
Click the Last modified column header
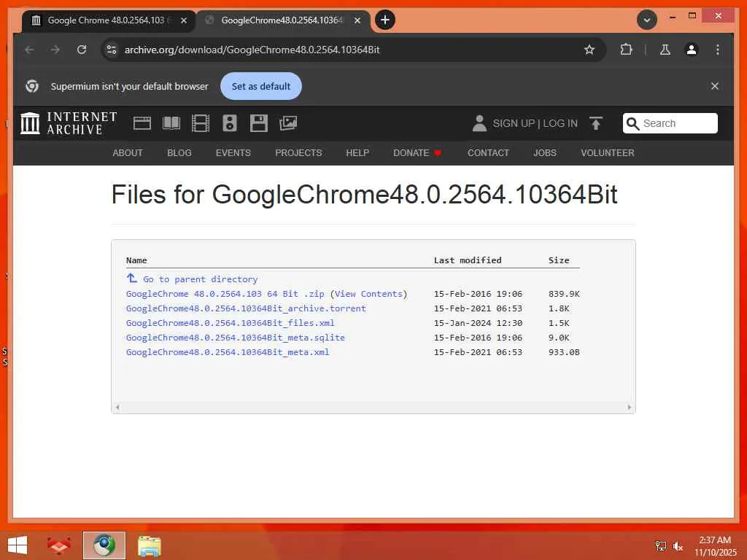pos(468,260)
